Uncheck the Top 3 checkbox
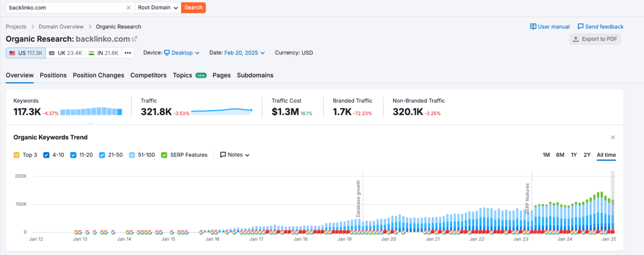Viewport: 644px width, 255px height. pyautogui.click(x=16, y=155)
